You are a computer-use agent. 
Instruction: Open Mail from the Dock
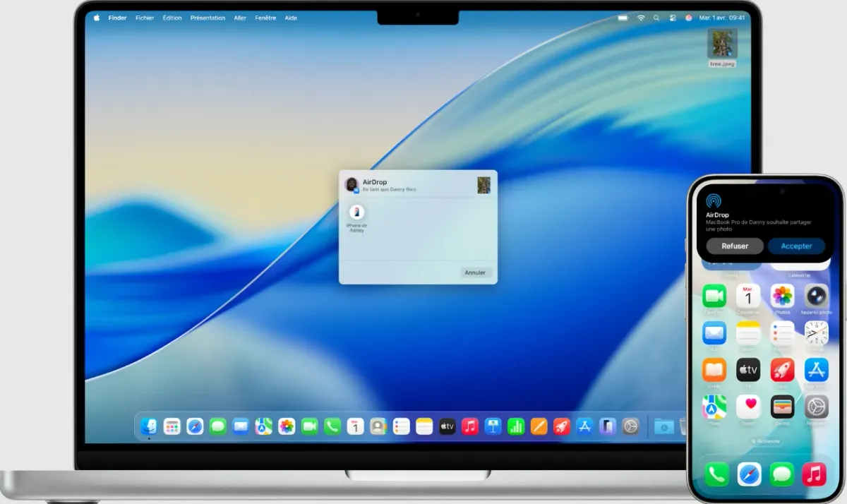point(239,426)
